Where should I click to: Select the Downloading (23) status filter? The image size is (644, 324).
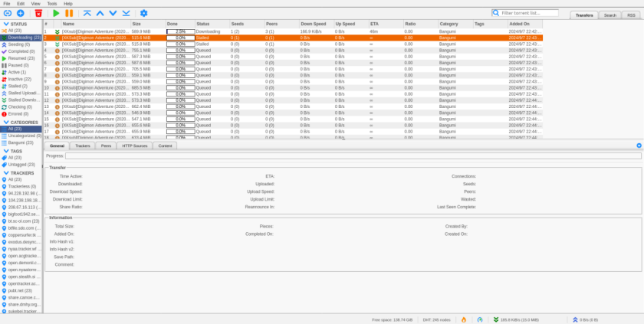21,38
